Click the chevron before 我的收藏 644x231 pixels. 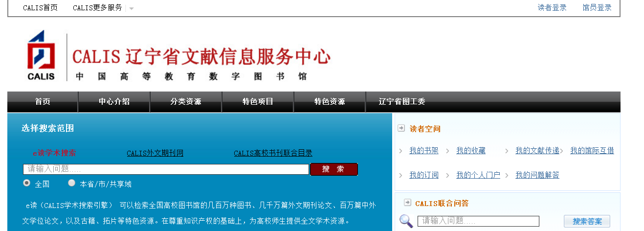click(x=448, y=151)
